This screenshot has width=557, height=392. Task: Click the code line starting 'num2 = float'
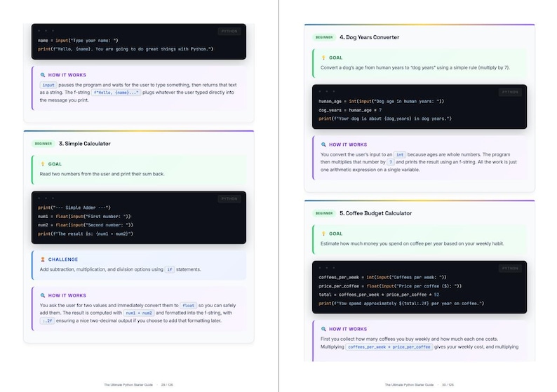pyautogui.click(x=86, y=225)
